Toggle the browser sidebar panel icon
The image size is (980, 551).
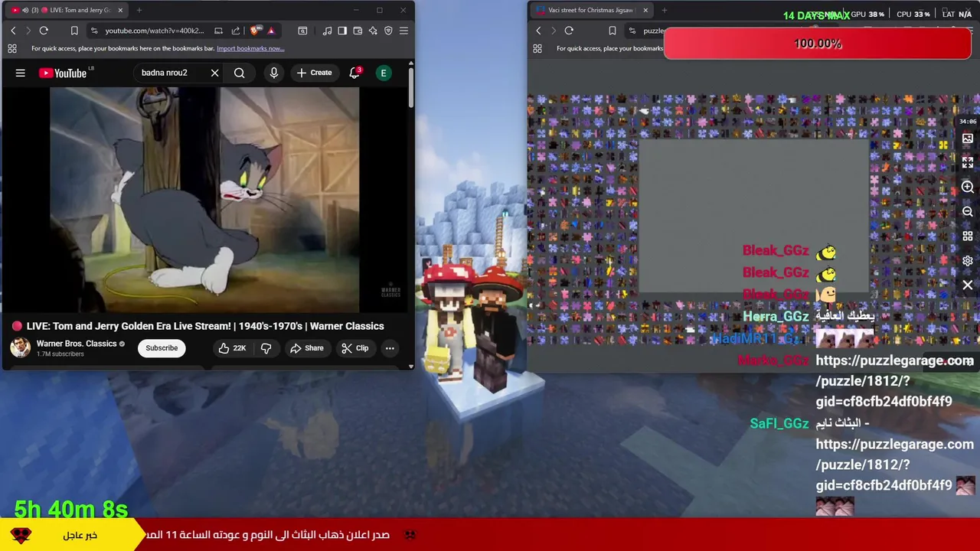342,31
